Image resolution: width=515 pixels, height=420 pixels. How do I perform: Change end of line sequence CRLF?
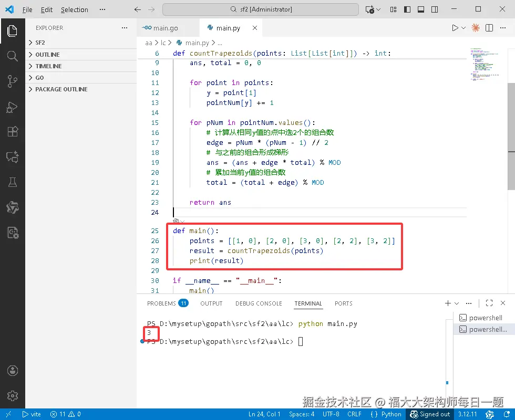pos(354,414)
